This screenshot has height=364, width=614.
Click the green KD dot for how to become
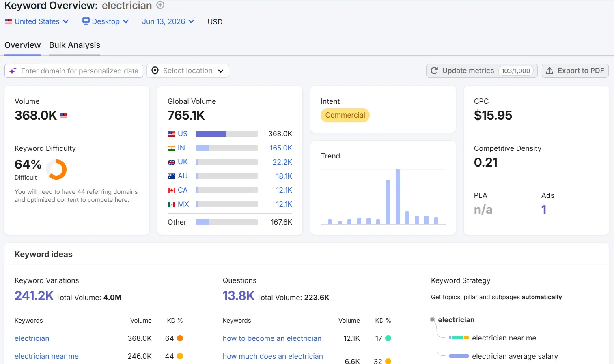click(x=388, y=338)
